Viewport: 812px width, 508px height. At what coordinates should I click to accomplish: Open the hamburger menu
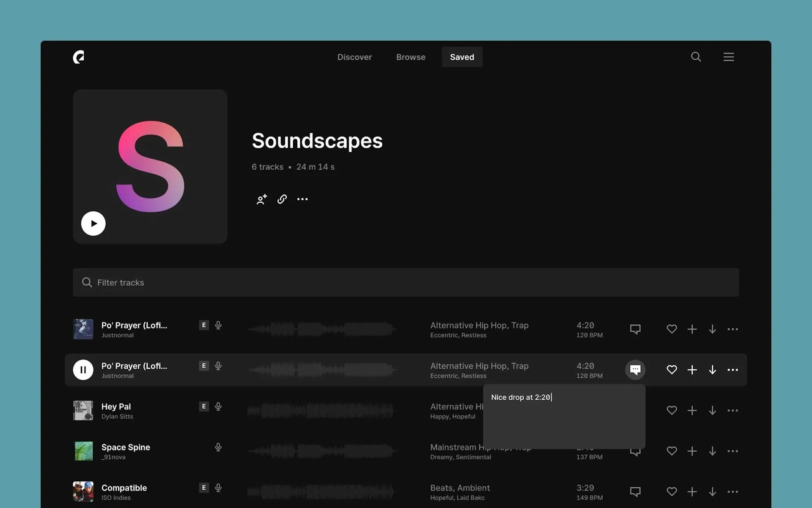728,57
